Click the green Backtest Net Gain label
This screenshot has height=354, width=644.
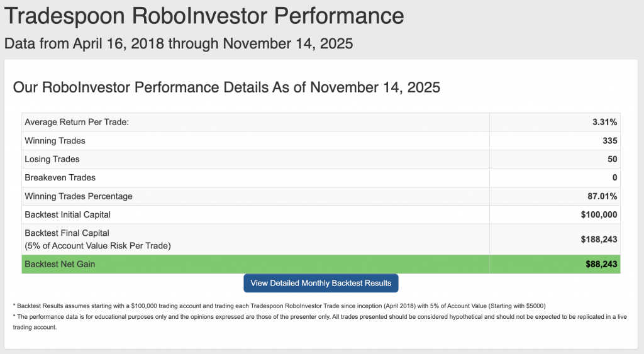(60, 265)
